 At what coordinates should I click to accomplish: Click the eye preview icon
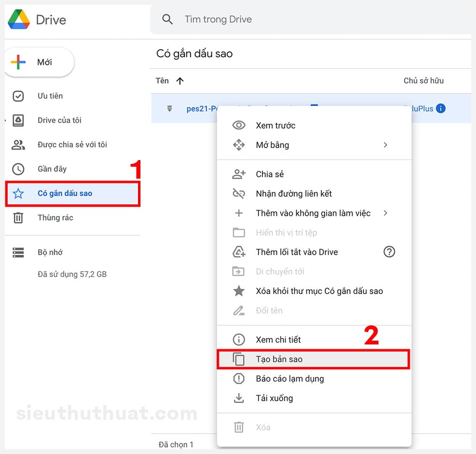click(x=239, y=125)
